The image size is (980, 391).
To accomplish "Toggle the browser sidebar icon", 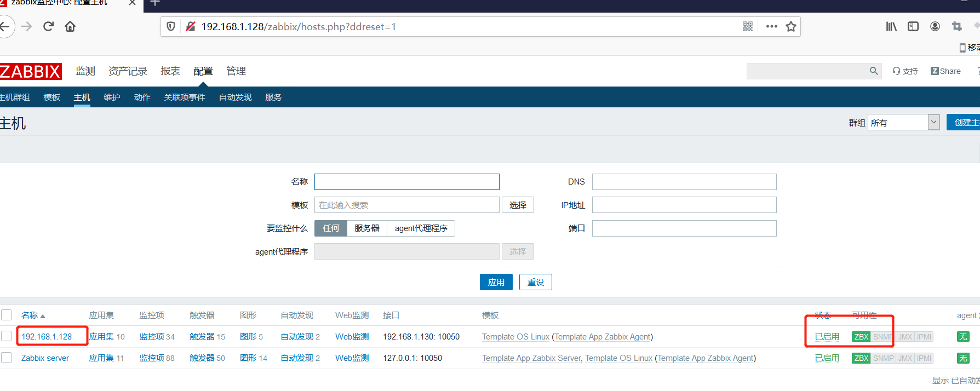I will click(x=913, y=26).
